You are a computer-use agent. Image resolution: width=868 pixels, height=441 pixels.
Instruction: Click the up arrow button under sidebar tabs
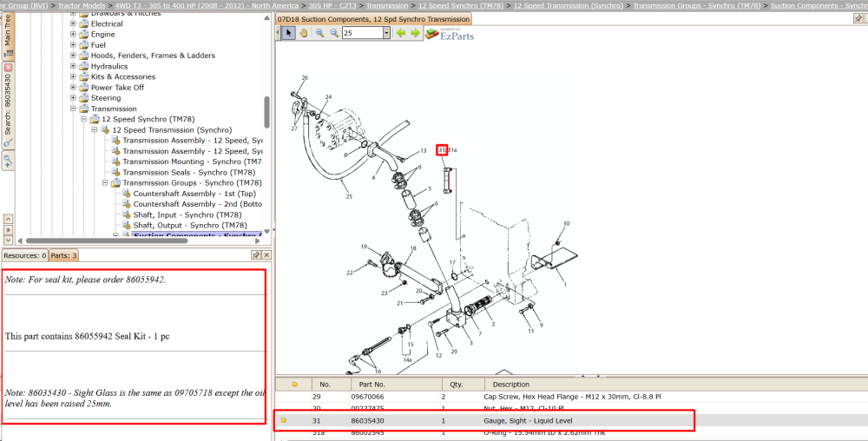[8, 219]
